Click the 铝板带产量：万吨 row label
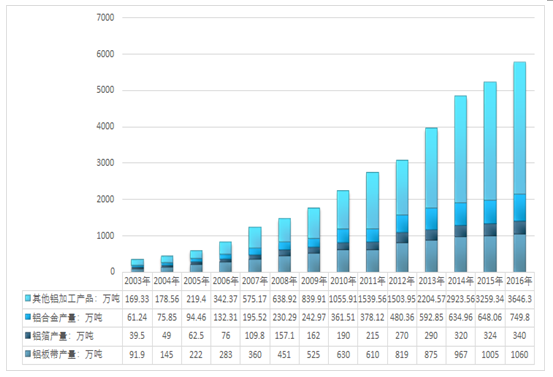553x377 pixels. coord(67,354)
